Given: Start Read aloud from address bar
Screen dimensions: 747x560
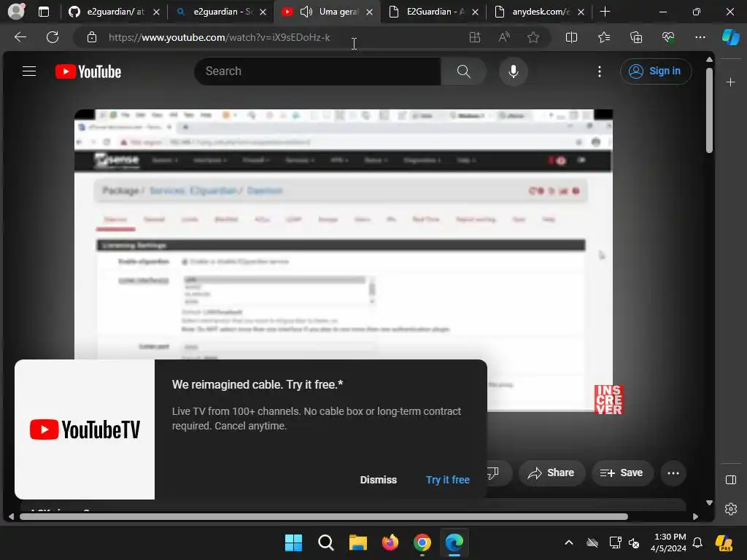Looking at the screenshot, I should click(504, 37).
